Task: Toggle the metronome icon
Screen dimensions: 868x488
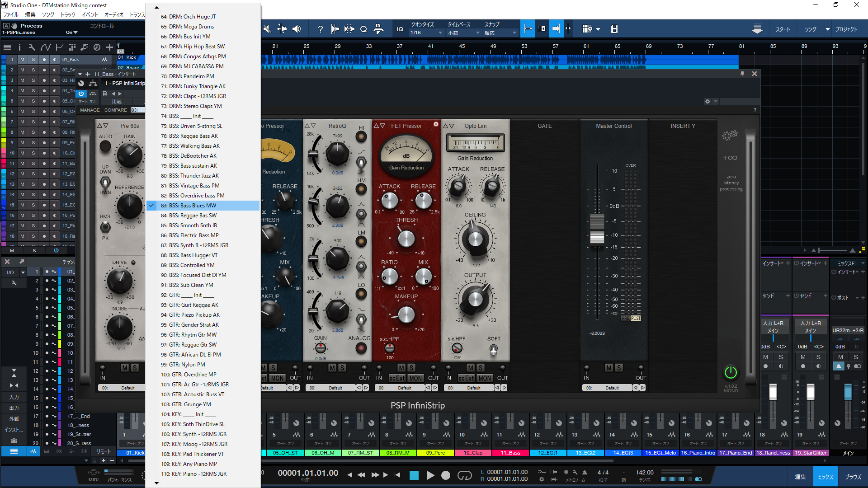Action: tap(585, 472)
